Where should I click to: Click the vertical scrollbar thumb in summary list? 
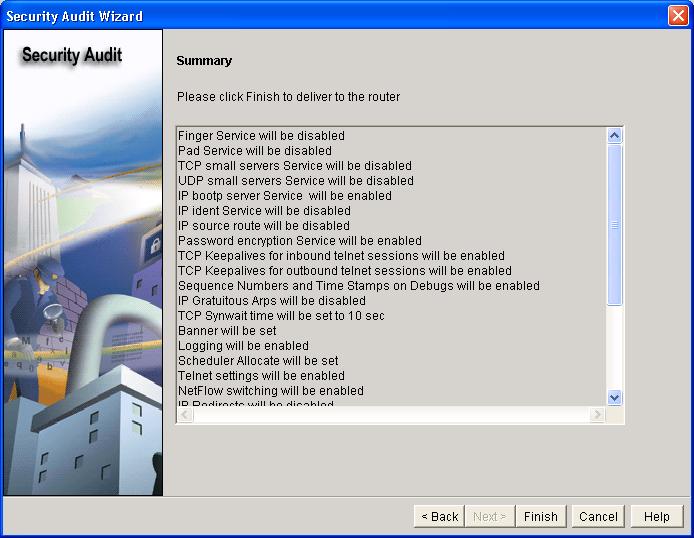[x=615, y=225]
